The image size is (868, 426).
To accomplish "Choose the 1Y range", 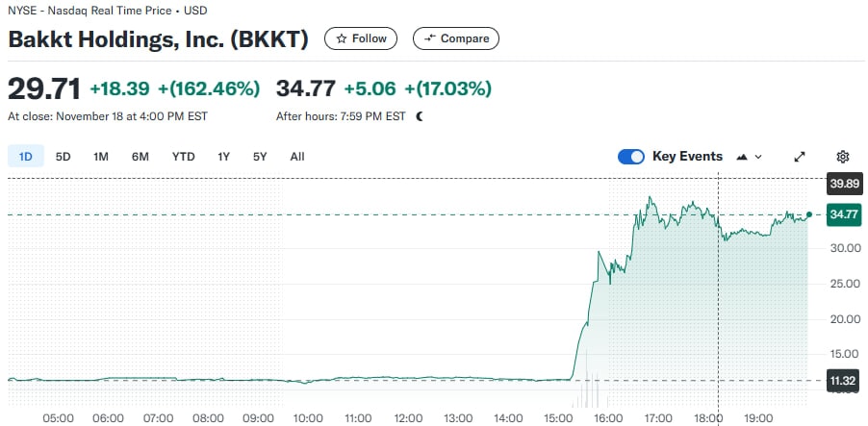I will click(x=224, y=156).
